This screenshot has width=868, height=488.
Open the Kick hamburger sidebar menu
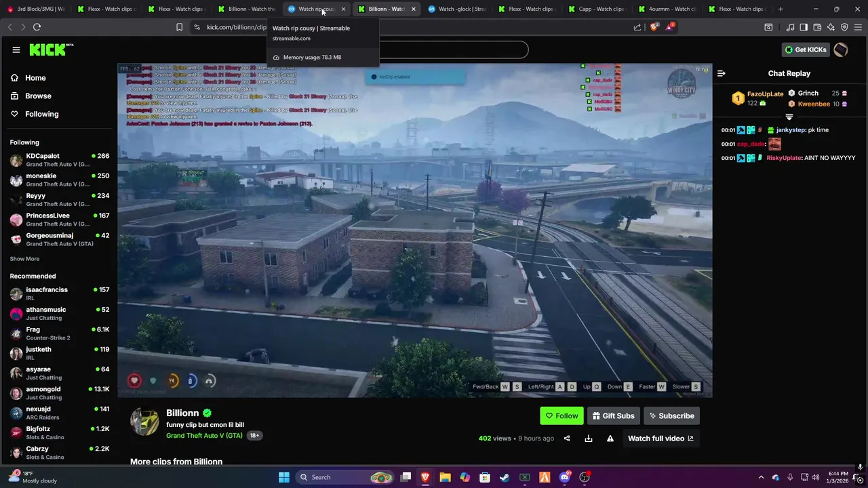(16, 49)
